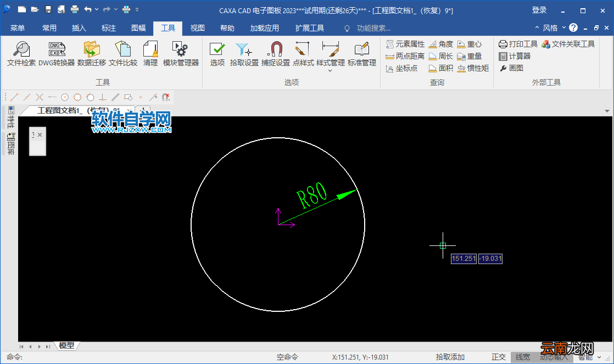This screenshot has width=614, height=364.
Task: Select endpoint snap icon in snap toolbar
Action: pos(14,97)
